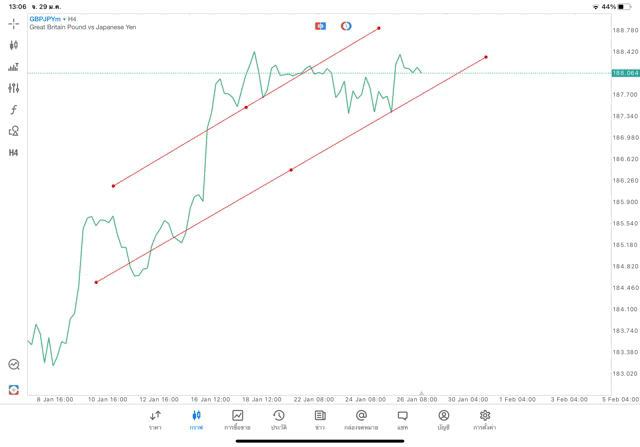Open the การซื้อขาย trade tab

click(x=237, y=419)
